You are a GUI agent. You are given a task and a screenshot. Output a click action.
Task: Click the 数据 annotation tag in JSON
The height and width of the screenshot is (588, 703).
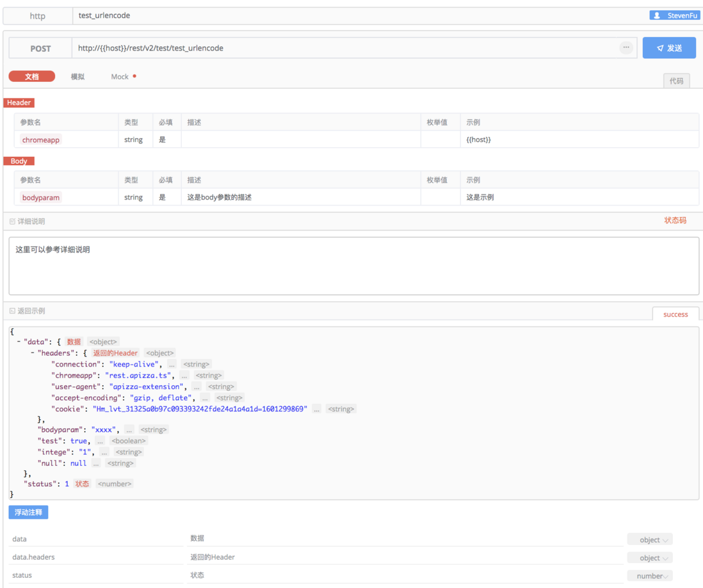pos(74,342)
